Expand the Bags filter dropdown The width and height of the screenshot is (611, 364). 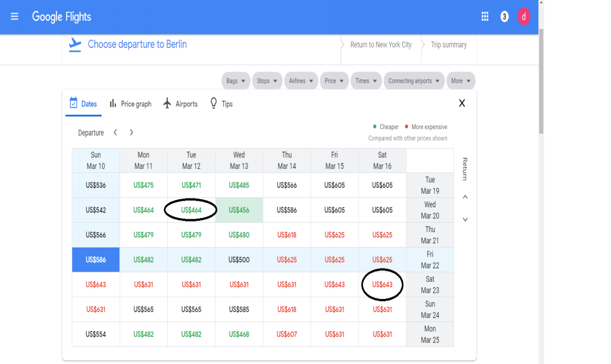pyautogui.click(x=236, y=81)
